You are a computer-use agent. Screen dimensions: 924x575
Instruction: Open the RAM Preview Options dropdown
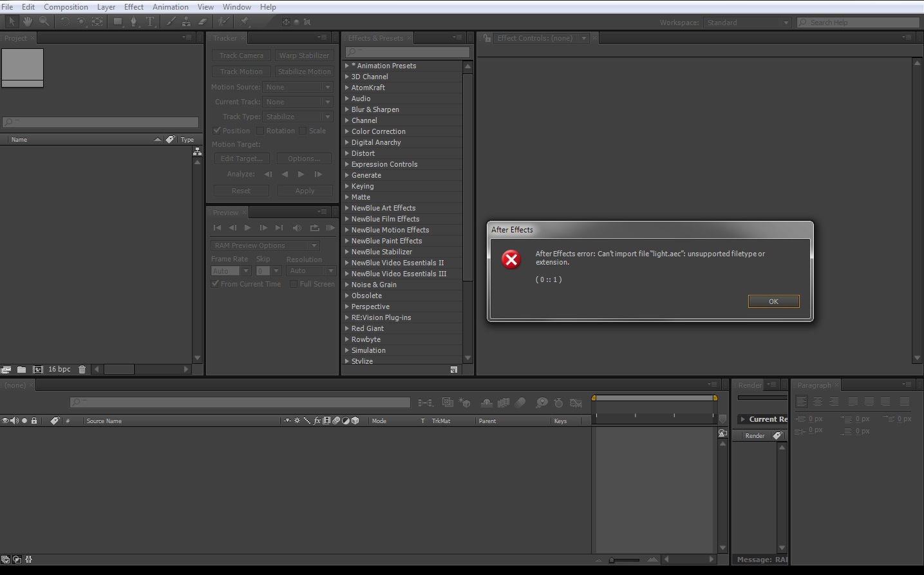coord(265,245)
